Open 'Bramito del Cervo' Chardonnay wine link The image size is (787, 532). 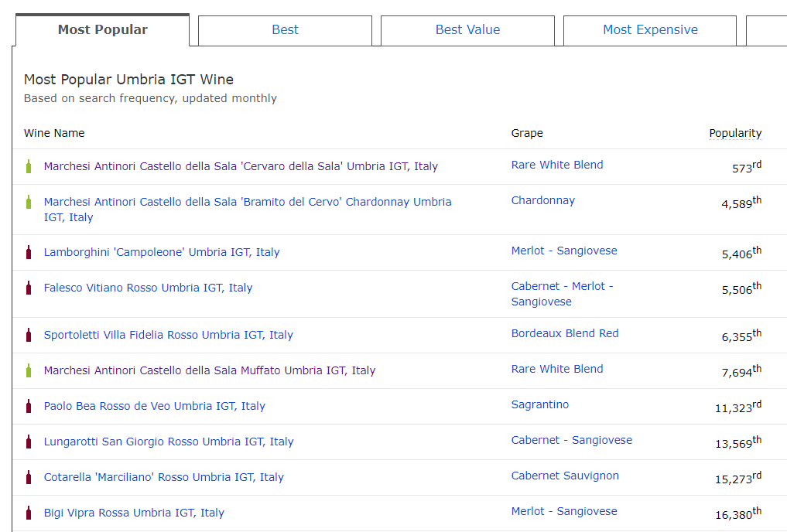click(248, 210)
